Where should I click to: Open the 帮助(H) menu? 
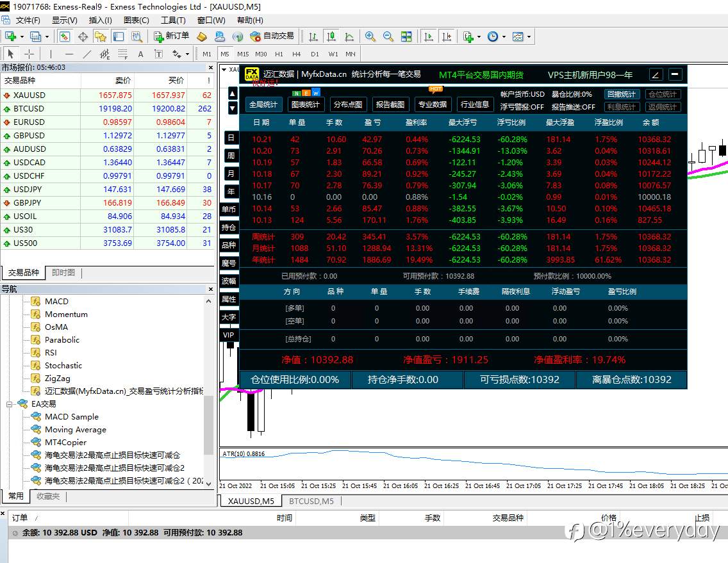250,20
